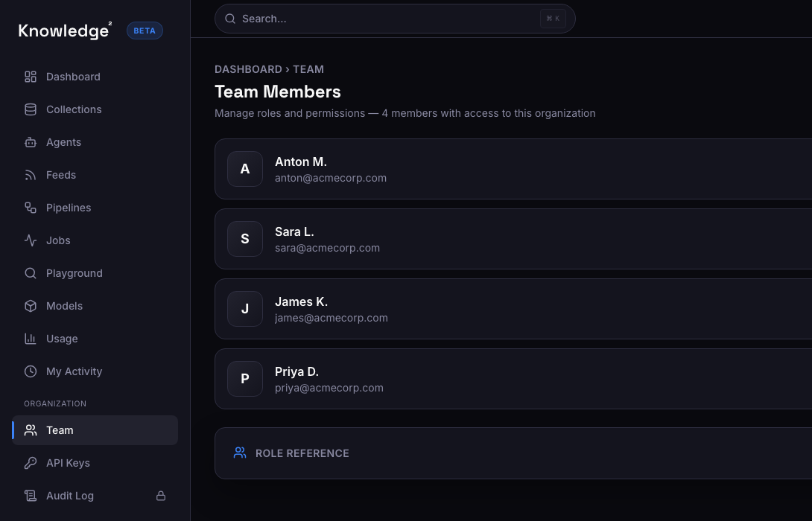Screen dimensions: 812x521
Task: Click the My Activity clock icon
Action: click(30, 371)
